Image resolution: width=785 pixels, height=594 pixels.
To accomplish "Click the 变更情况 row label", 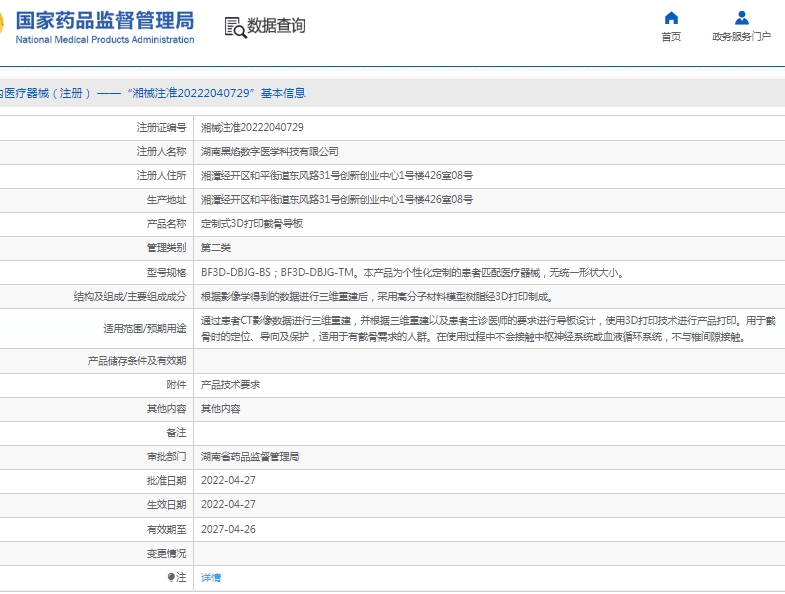I will (x=166, y=553).
